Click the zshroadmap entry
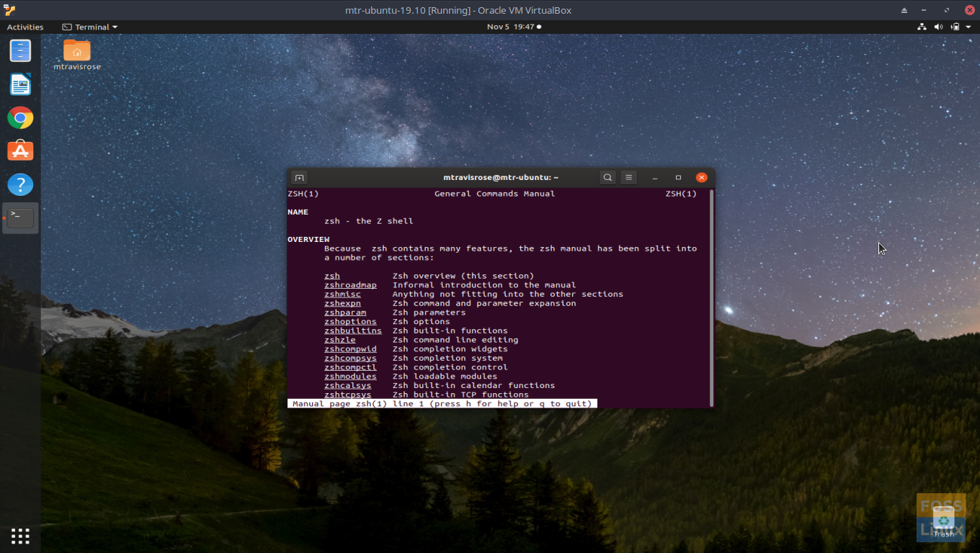This screenshot has height=553, width=980. 350,285
